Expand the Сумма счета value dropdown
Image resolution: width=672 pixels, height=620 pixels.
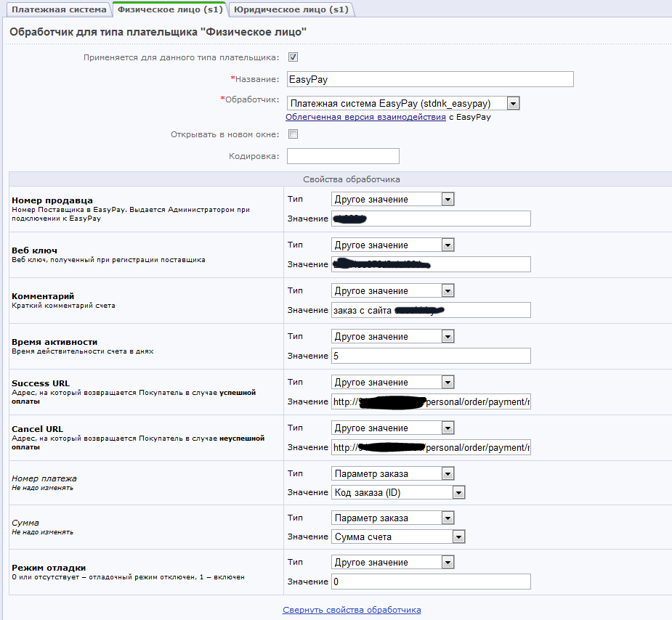pos(398,537)
